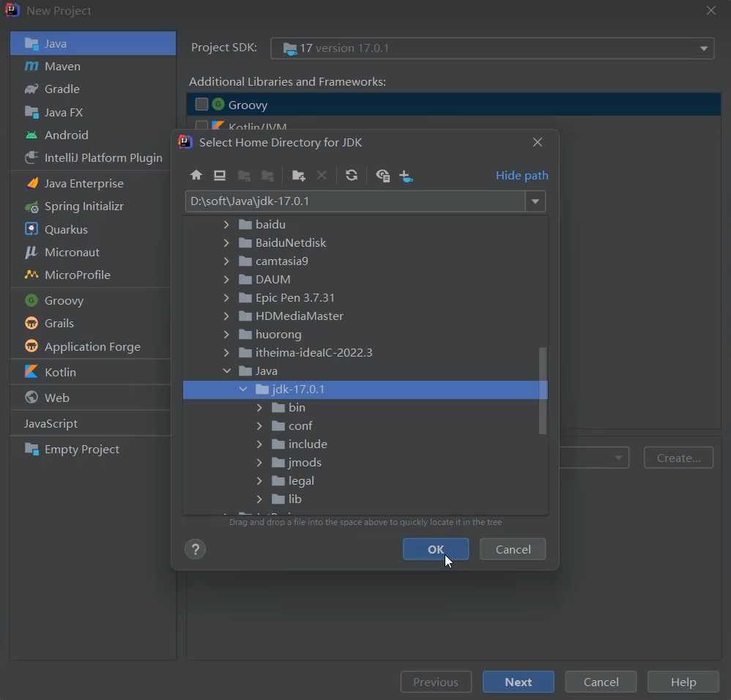
Task: Click the disabled delete X icon
Action: click(322, 175)
